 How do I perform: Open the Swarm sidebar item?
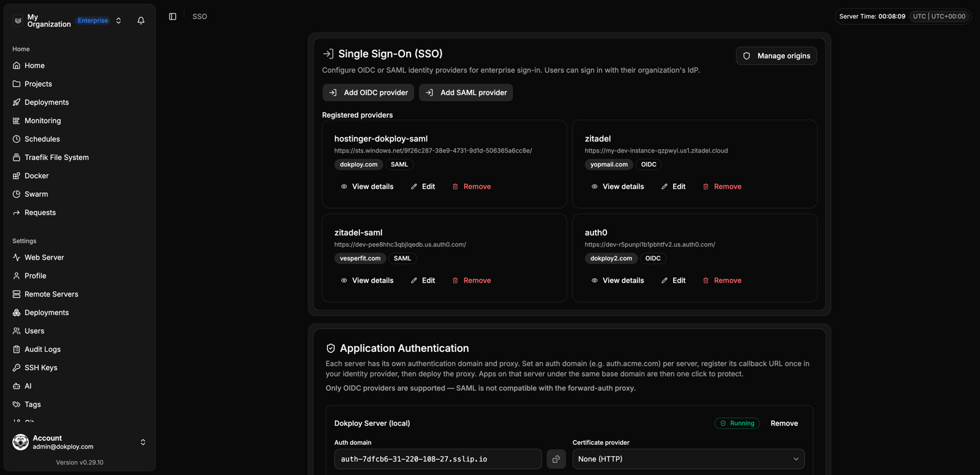click(80, 194)
